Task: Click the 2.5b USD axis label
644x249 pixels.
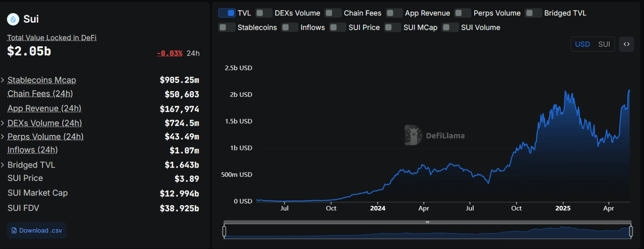Action: coord(238,68)
